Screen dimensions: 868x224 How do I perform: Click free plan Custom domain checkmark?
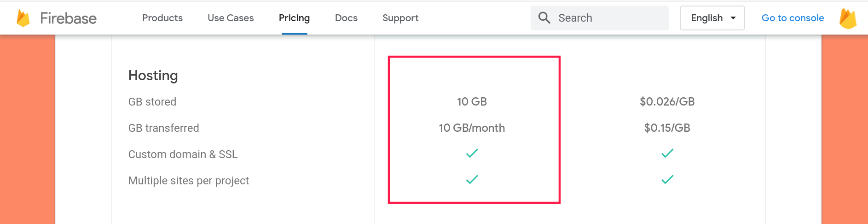(x=472, y=153)
